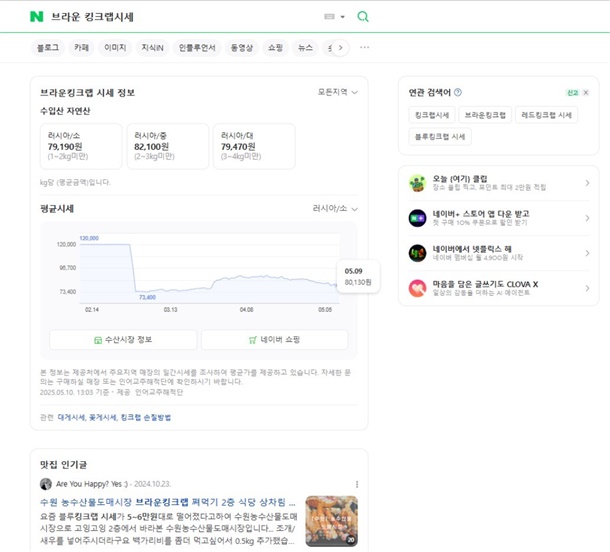Select related search 킹크랩시세
Image resolution: width=610 pixels, height=552 pixels.
(x=432, y=115)
